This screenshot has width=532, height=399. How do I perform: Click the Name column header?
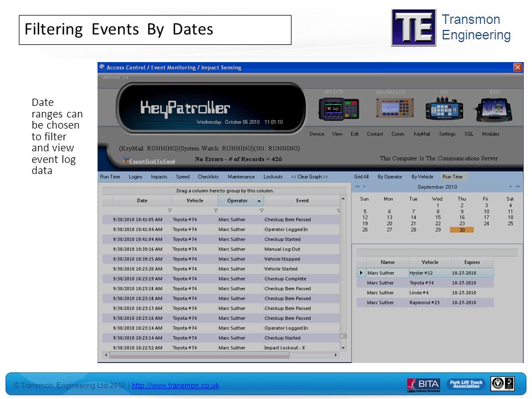(x=387, y=262)
